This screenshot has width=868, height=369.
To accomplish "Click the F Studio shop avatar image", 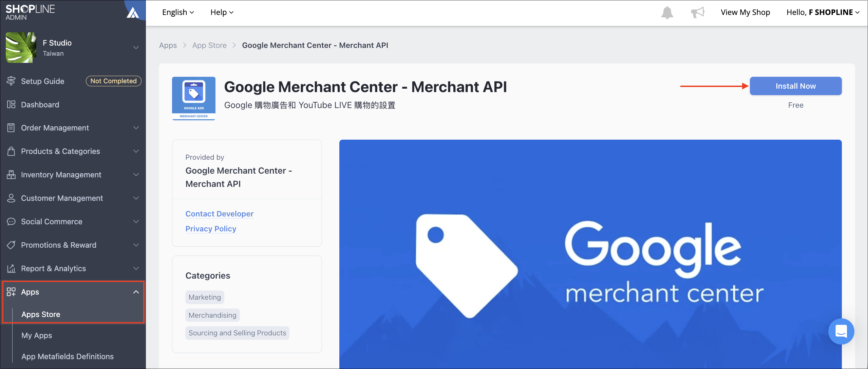I will tap(21, 48).
